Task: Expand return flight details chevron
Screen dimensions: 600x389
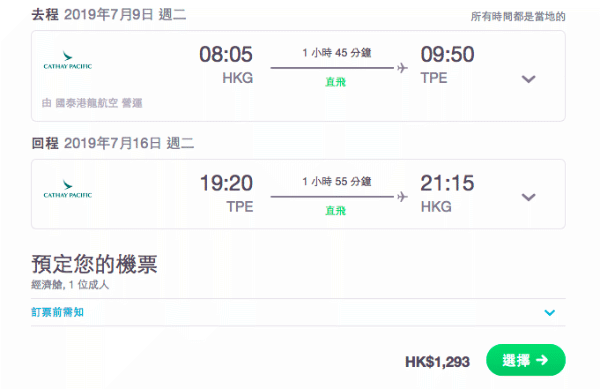Action: point(528,197)
